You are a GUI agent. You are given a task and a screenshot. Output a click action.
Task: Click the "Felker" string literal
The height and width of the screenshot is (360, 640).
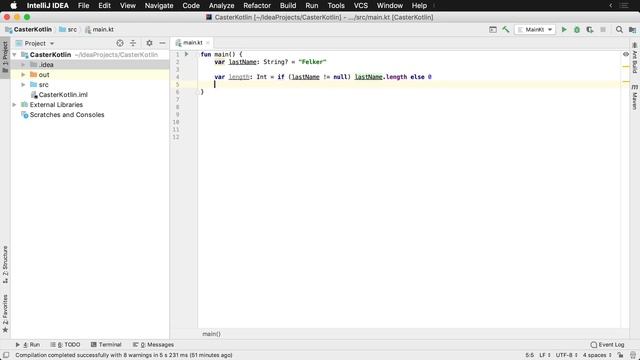[x=312, y=62]
